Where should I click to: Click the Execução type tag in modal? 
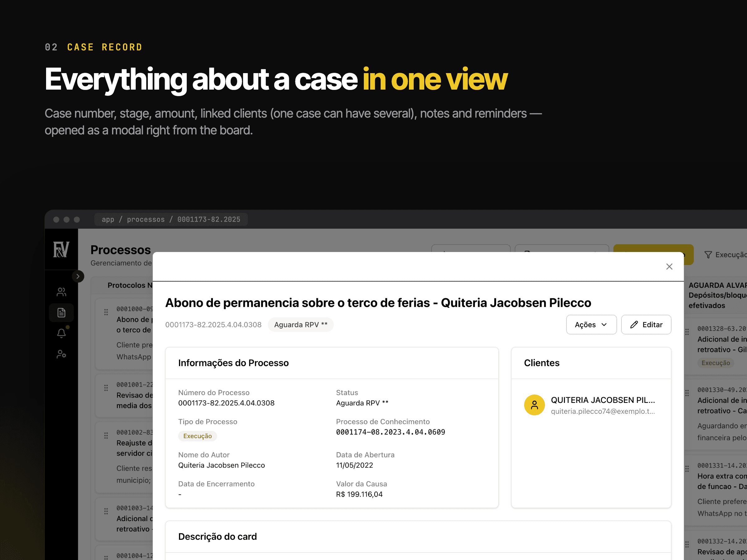[197, 436]
